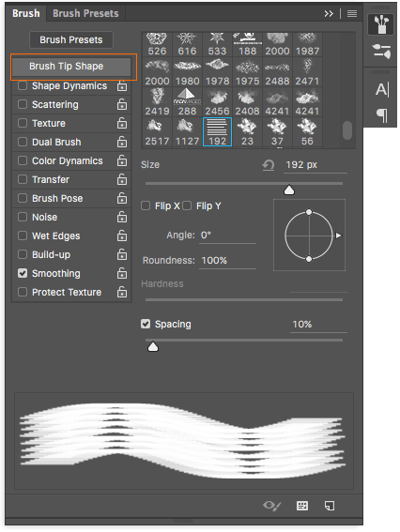The width and height of the screenshot is (400, 532).
Task: Open the Preset Manager icon
Action: click(301, 506)
